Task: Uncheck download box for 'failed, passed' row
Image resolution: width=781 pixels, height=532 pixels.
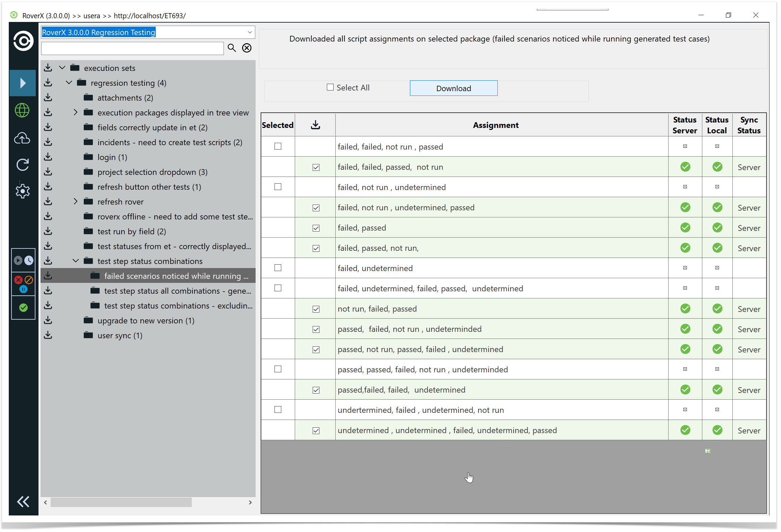Action: (316, 228)
